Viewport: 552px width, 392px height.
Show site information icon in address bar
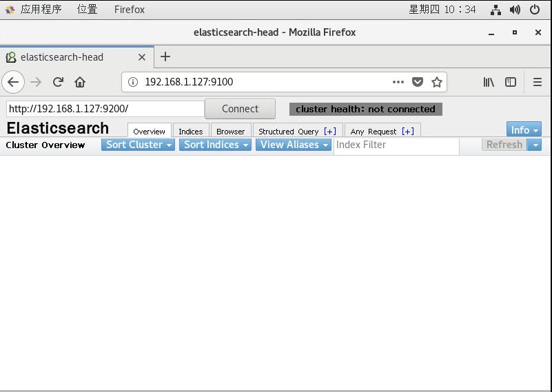133,82
